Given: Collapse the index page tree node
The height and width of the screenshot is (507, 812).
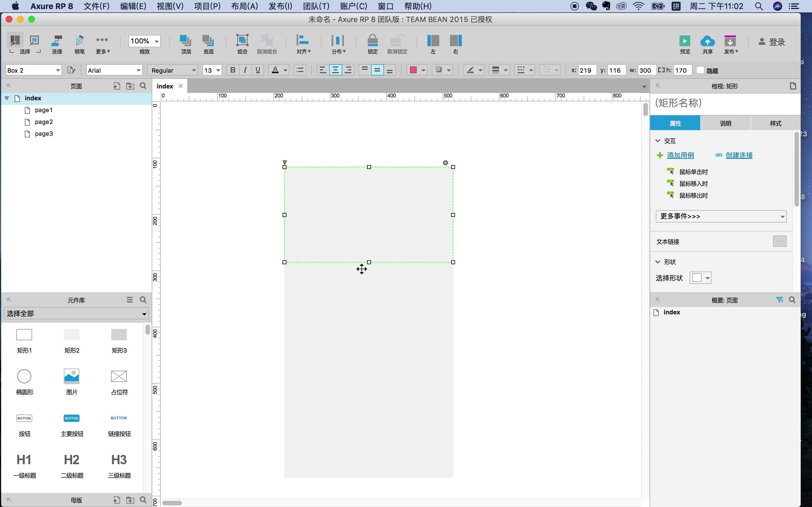Looking at the screenshot, I should (x=7, y=98).
